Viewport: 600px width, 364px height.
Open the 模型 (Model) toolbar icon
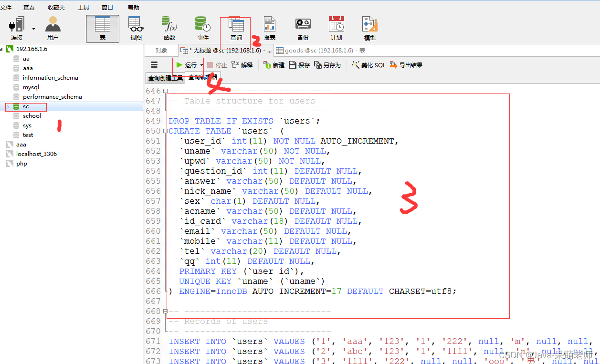tap(370, 29)
